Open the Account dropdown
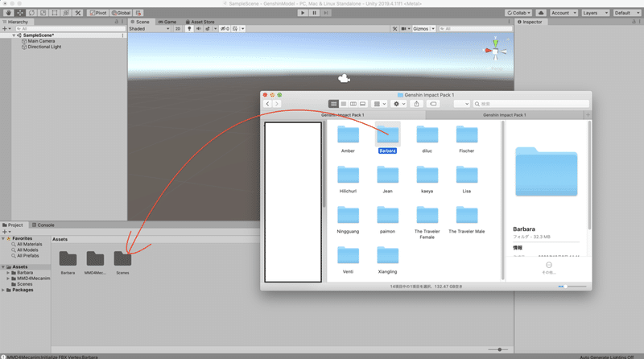This screenshot has width=644, height=359. pos(564,13)
